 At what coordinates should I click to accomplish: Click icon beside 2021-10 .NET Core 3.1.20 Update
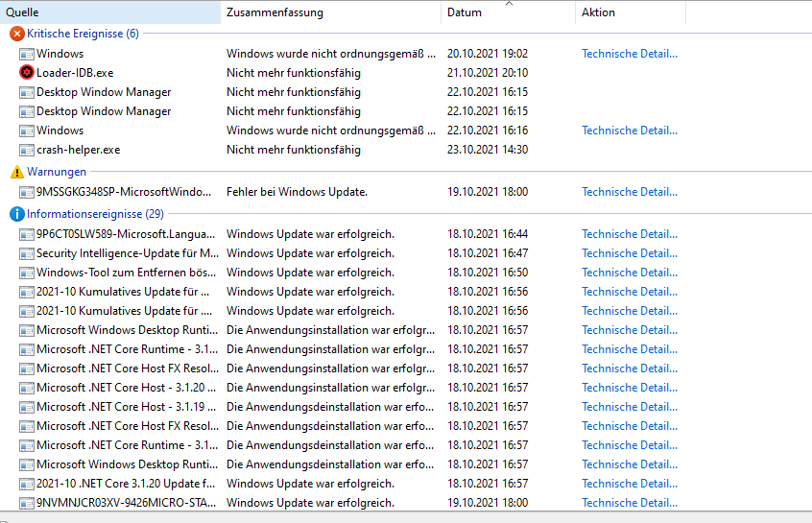pos(27,484)
